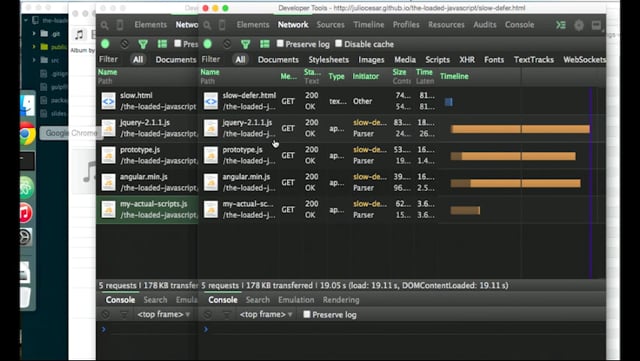
Task: Open DevTools settings gear
Action: pyautogui.click(x=579, y=25)
